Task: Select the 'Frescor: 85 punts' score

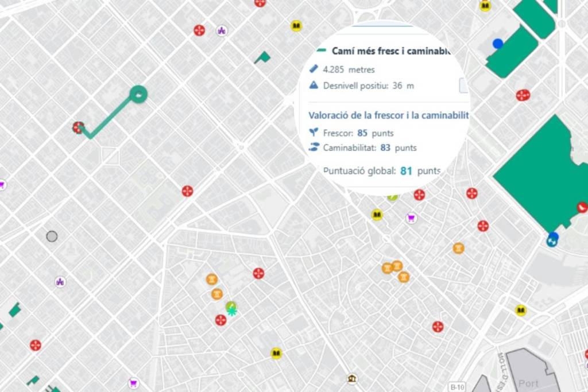Action: 358,133
